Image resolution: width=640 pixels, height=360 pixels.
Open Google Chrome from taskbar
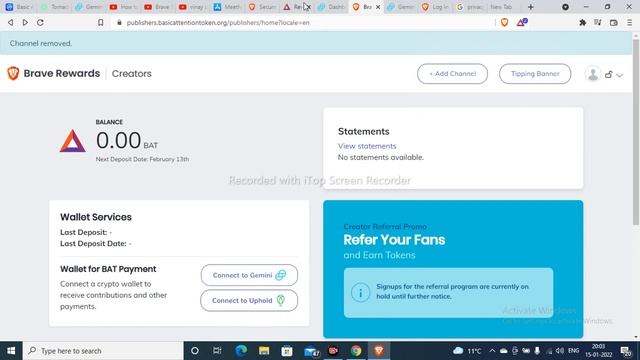(356, 351)
